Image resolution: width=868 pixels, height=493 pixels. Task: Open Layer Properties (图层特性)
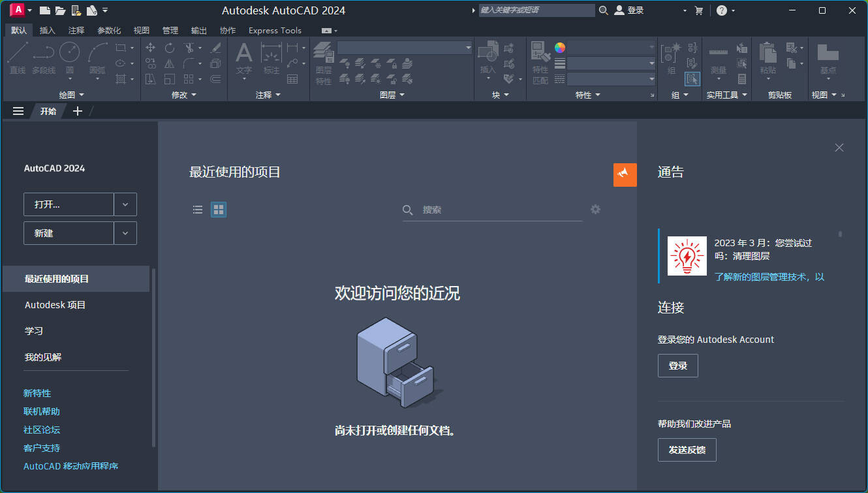[x=324, y=63]
